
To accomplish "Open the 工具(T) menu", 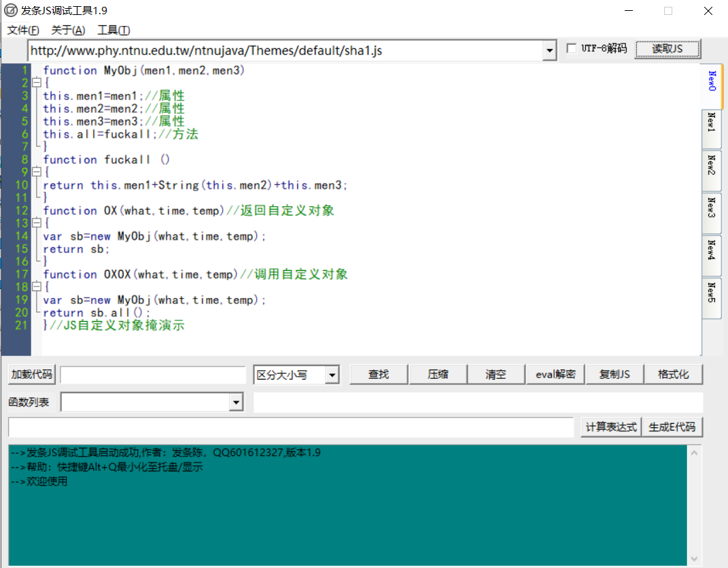I will tap(114, 30).
